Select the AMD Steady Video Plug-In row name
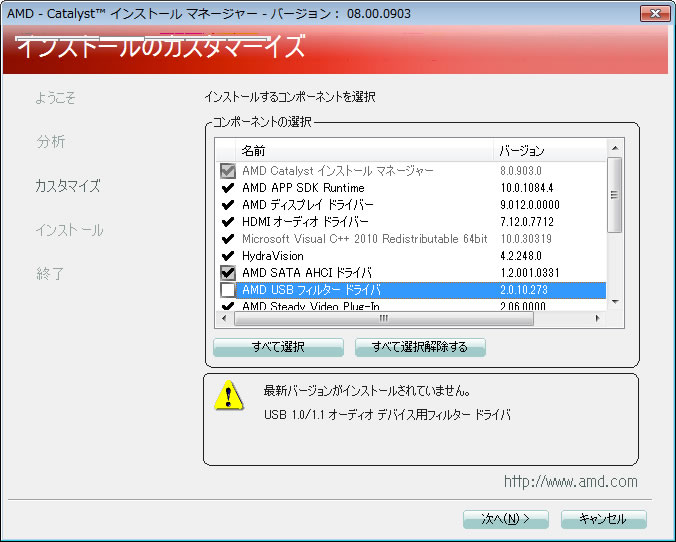The height and width of the screenshot is (542, 676). pyautogui.click(x=310, y=306)
